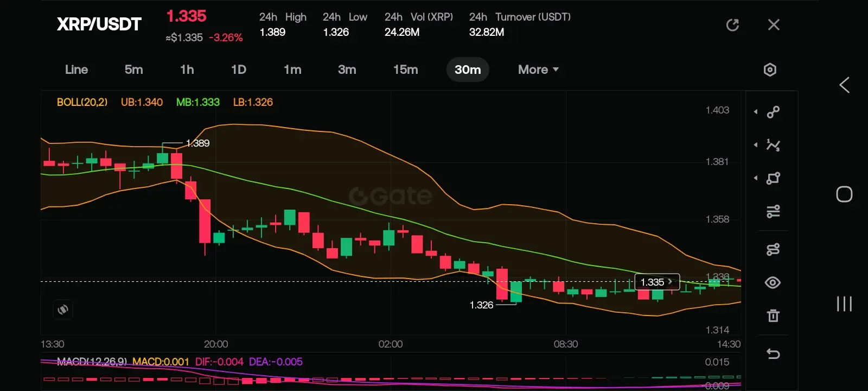Screen dimensions: 868x391
Task: Delete drawings with the trash icon
Action: click(x=773, y=316)
